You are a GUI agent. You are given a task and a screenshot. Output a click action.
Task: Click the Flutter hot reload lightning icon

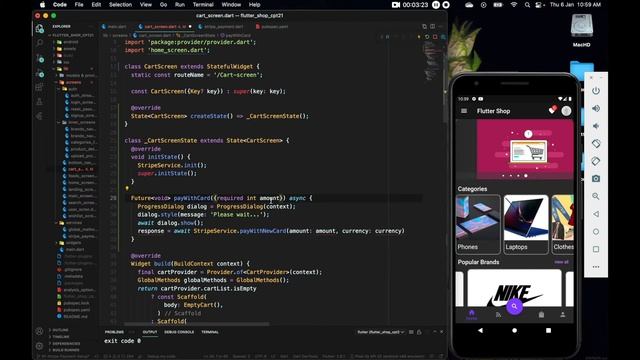tap(418, 37)
